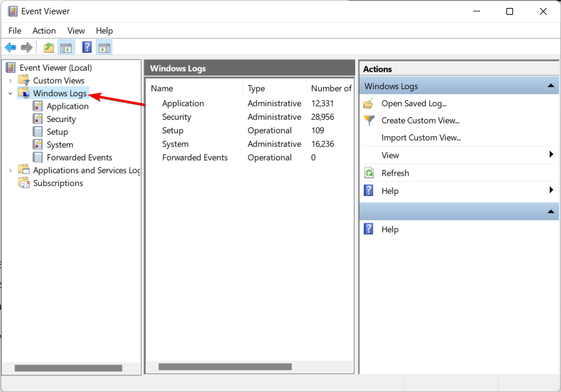This screenshot has width=561, height=392.
Task: Click the Forwarded Events log icon in tree
Action: point(38,157)
